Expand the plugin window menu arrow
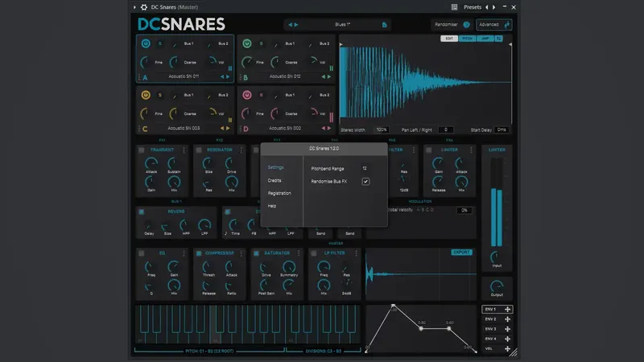 point(134,7)
